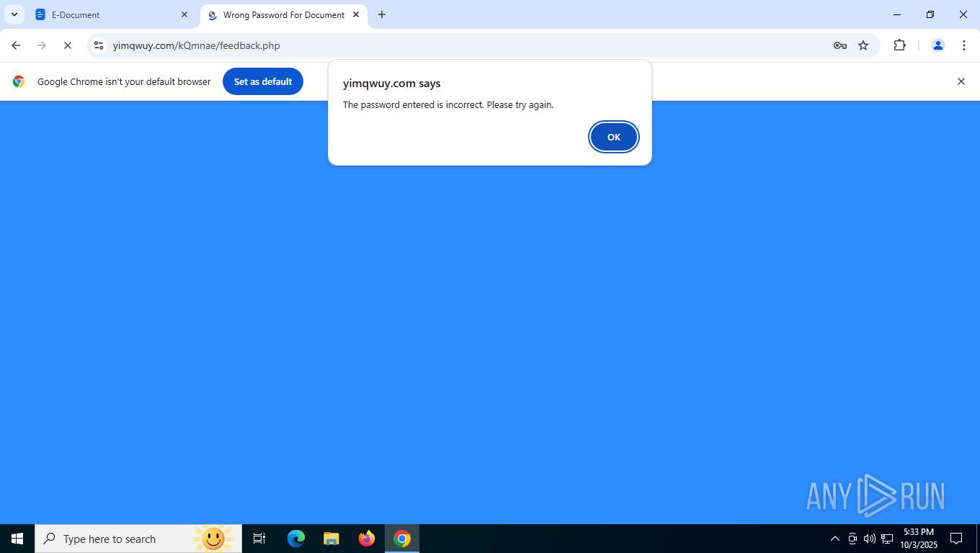
Task: Open a new browser tab
Action: 382,14
